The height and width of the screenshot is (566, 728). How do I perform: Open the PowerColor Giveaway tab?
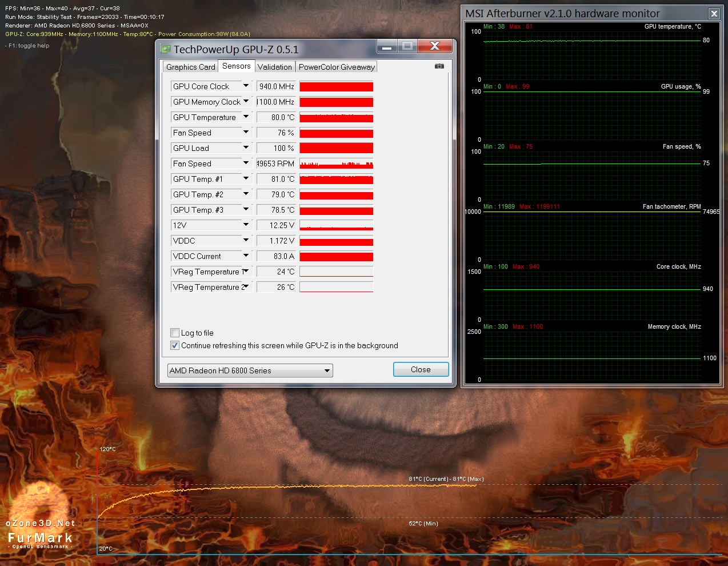pyautogui.click(x=337, y=67)
